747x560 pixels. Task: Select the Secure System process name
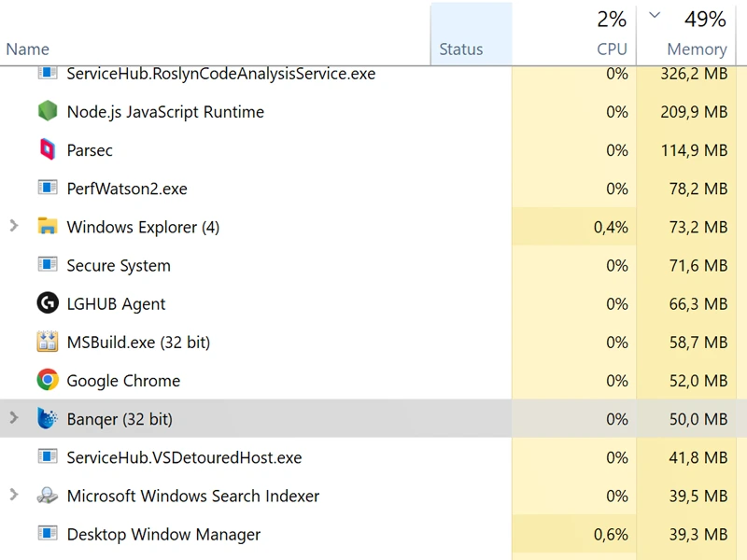pos(119,266)
